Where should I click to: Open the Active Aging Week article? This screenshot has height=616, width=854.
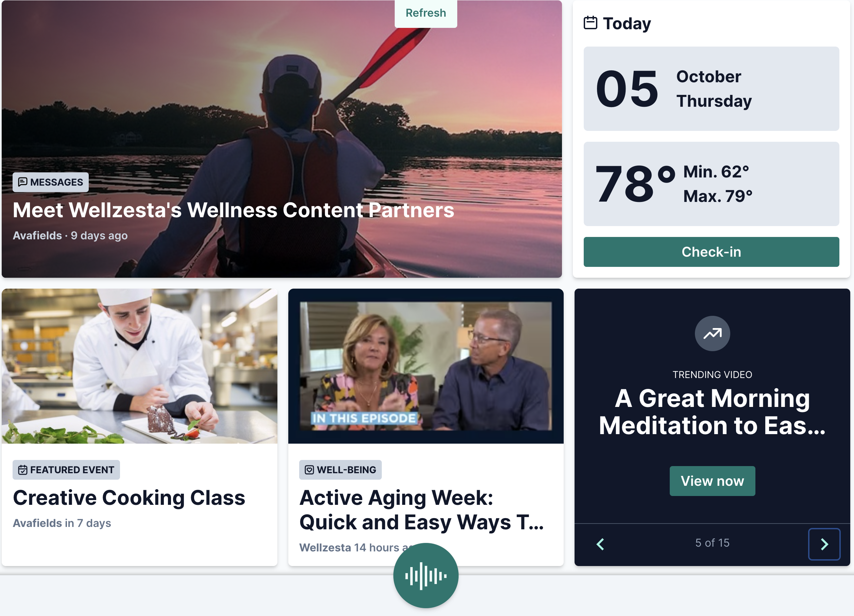tap(422, 510)
